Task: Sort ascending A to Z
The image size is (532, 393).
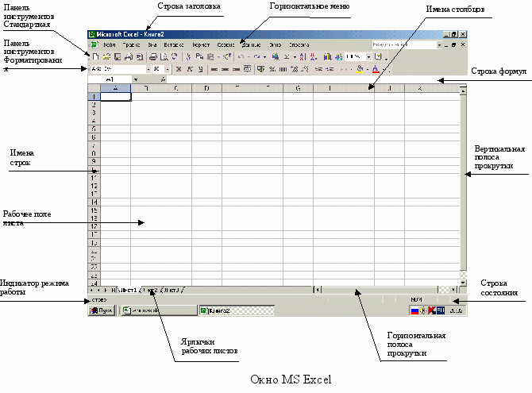Action: (x=303, y=56)
